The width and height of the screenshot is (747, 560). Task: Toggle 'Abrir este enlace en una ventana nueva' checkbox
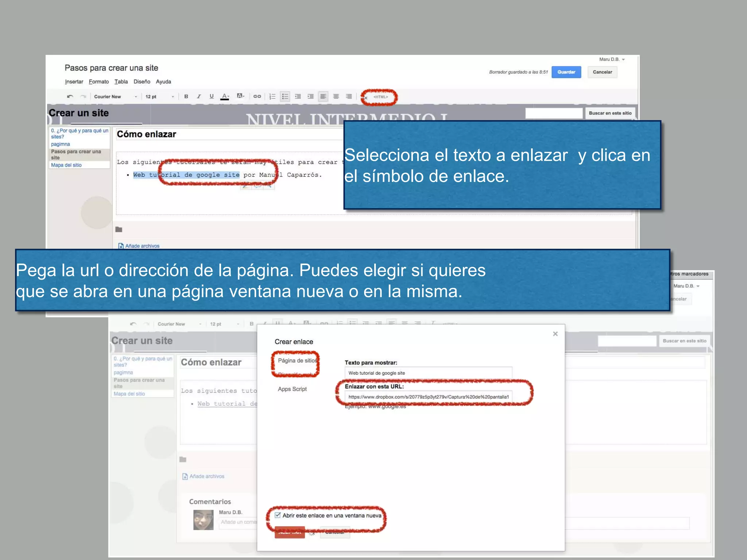(x=278, y=515)
